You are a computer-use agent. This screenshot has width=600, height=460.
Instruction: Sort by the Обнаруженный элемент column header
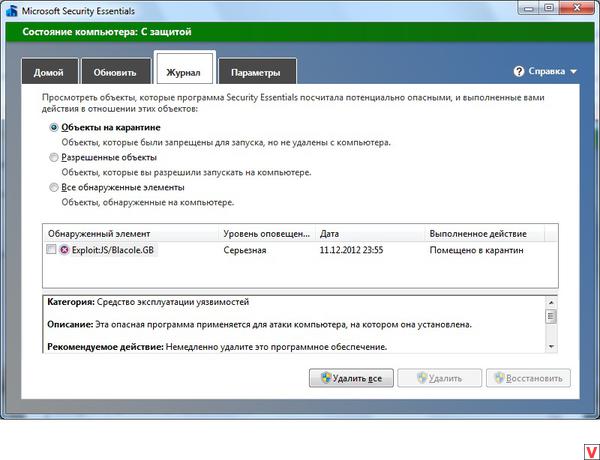[130, 233]
